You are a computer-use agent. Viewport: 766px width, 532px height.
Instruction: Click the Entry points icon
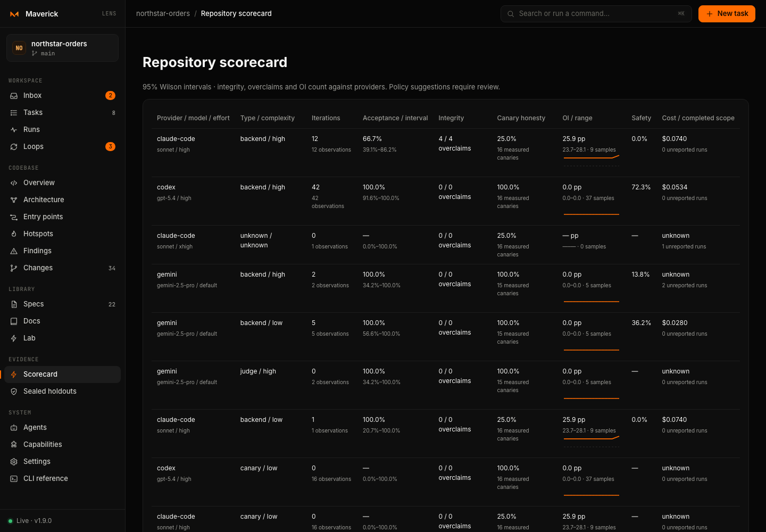tap(14, 217)
